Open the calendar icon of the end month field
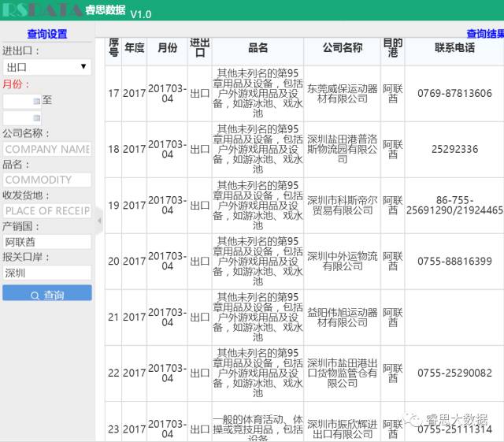 [37, 118]
